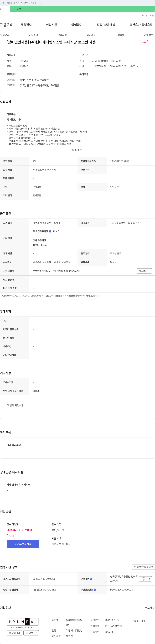Click the Hyundai Catering System logo
Image resolution: width=155 pixels, height=644 pixels.
click(x=23, y=623)
